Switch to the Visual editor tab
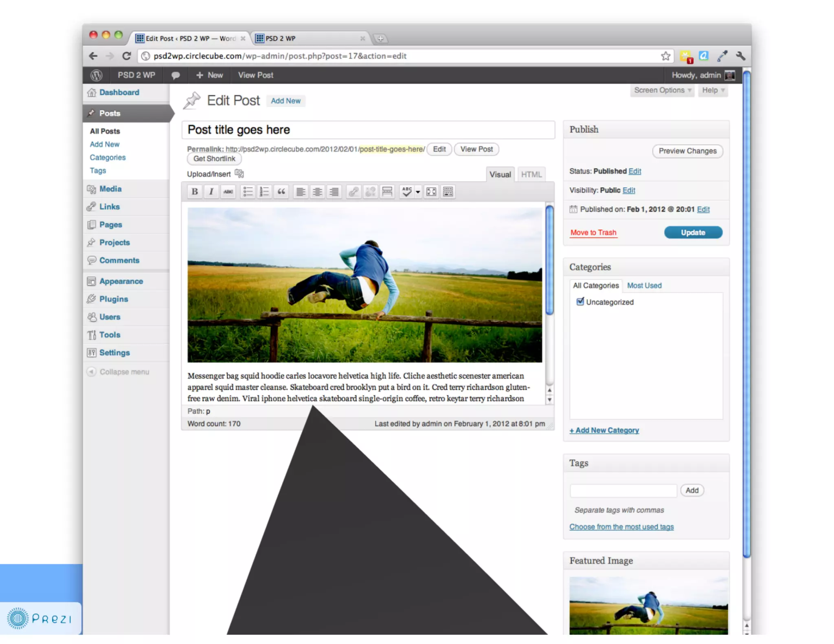834x644 pixels. 500,174
